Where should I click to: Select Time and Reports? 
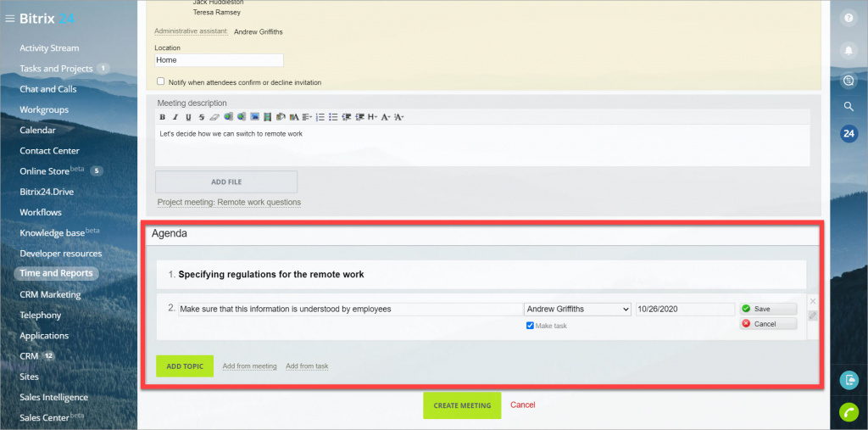(x=56, y=273)
